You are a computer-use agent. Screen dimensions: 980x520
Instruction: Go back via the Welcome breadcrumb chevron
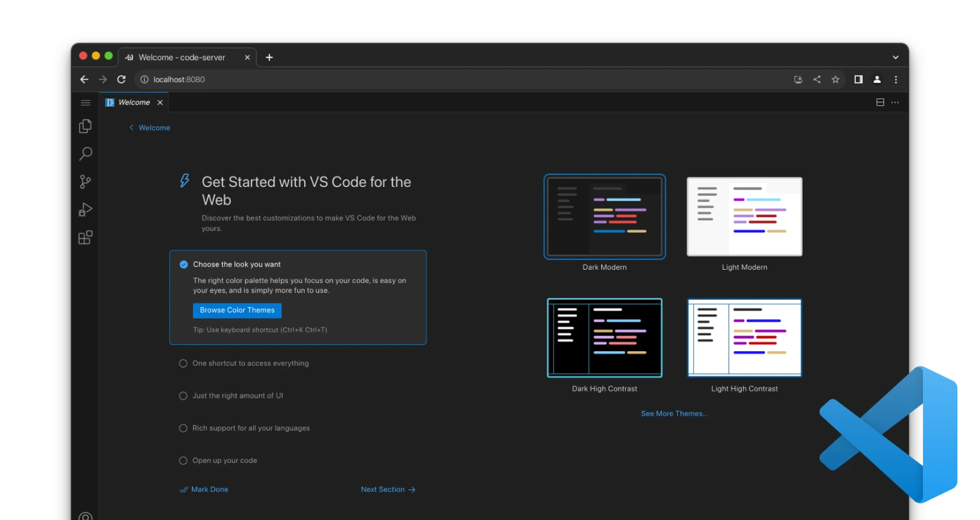(131, 127)
